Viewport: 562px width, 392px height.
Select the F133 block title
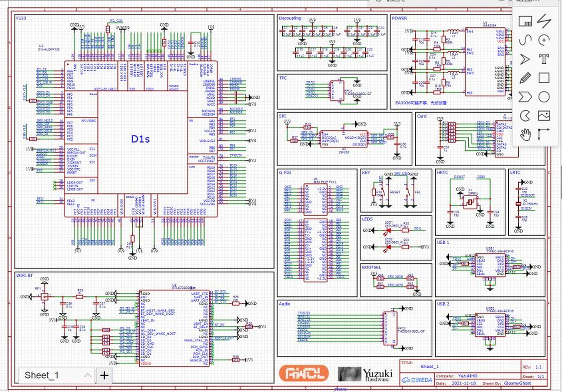(x=21, y=18)
